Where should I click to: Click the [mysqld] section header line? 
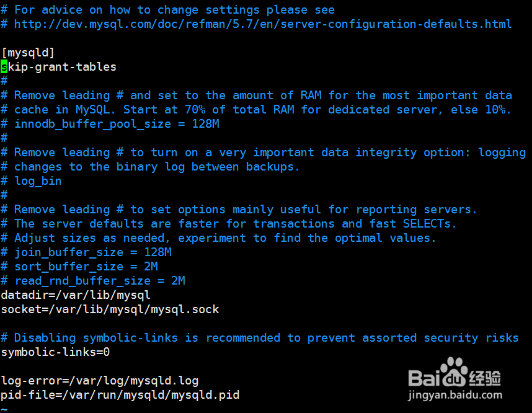[28, 53]
